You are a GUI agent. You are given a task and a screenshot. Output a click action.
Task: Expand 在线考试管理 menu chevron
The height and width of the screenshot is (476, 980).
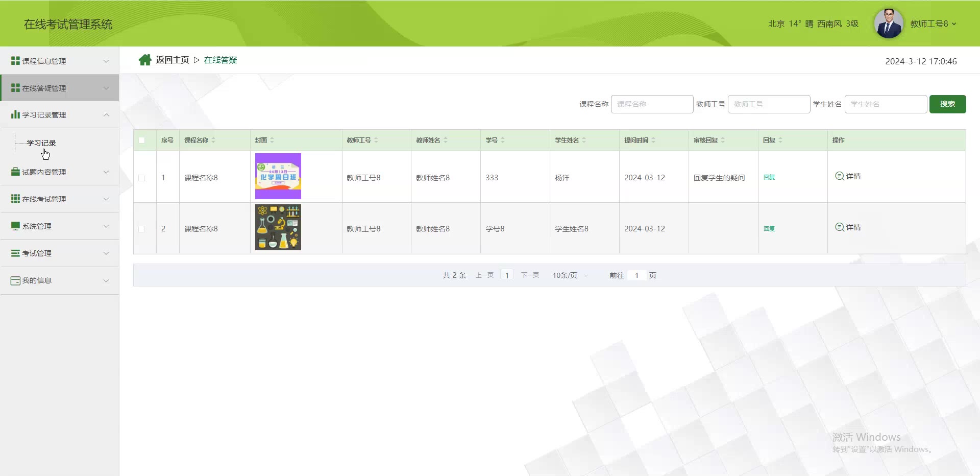point(106,199)
